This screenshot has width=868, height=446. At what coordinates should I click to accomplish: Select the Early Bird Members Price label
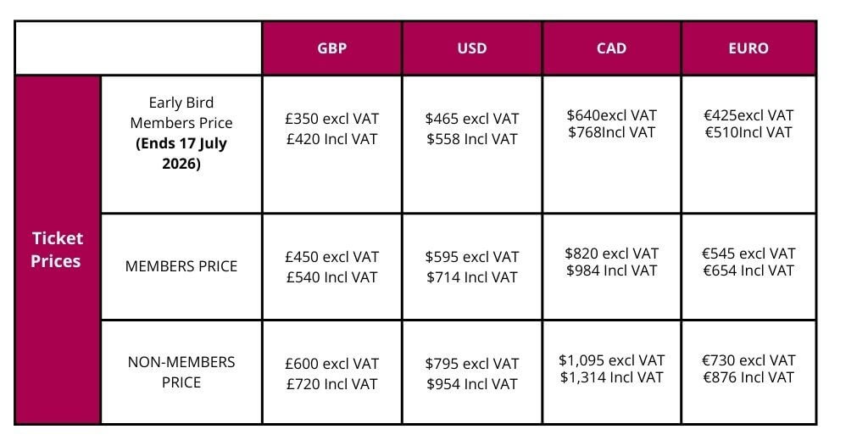(181, 133)
